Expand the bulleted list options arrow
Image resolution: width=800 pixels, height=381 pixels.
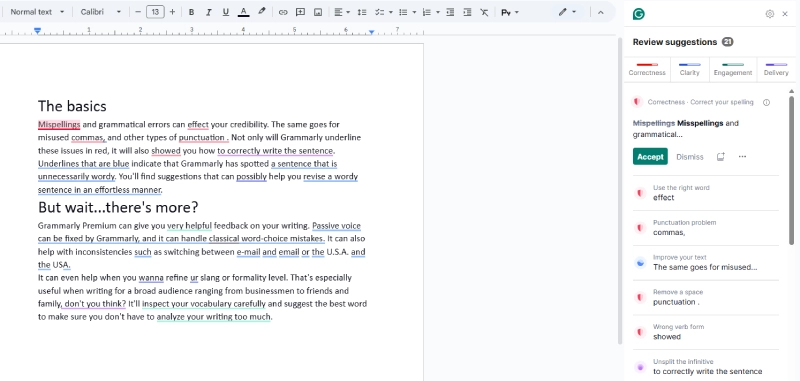tap(414, 12)
